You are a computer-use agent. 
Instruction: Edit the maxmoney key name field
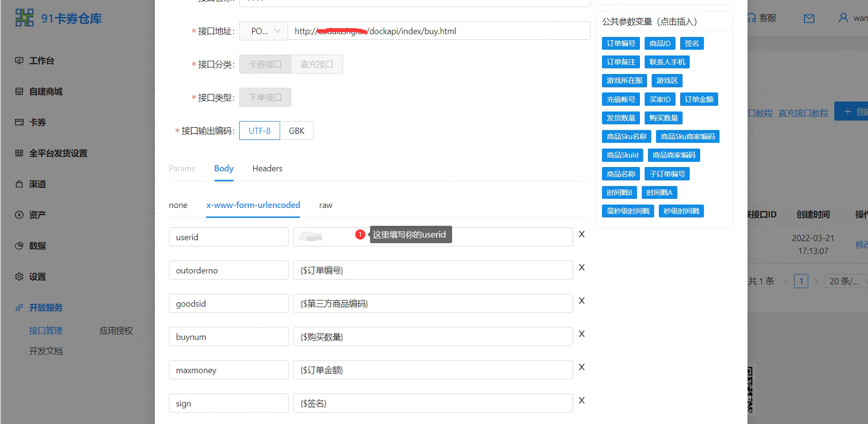tap(229, 370)
